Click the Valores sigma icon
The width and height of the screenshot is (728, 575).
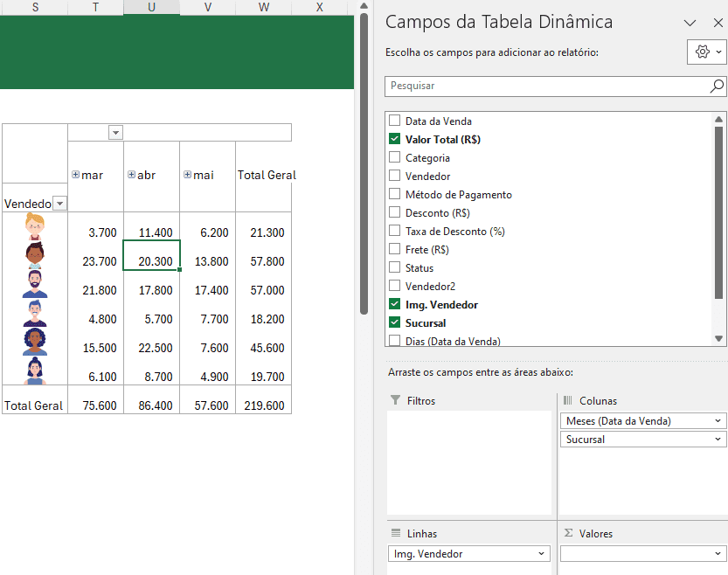pos(572,533)
